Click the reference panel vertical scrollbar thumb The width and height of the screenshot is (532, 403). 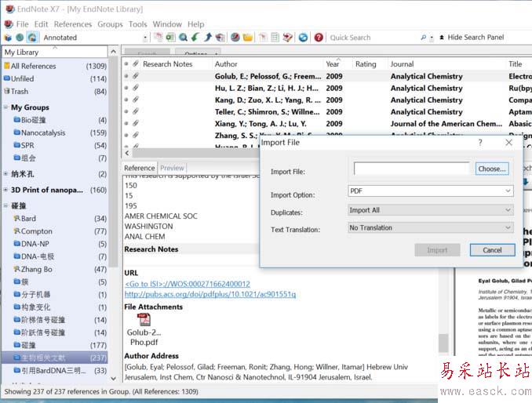coord(443,343)
